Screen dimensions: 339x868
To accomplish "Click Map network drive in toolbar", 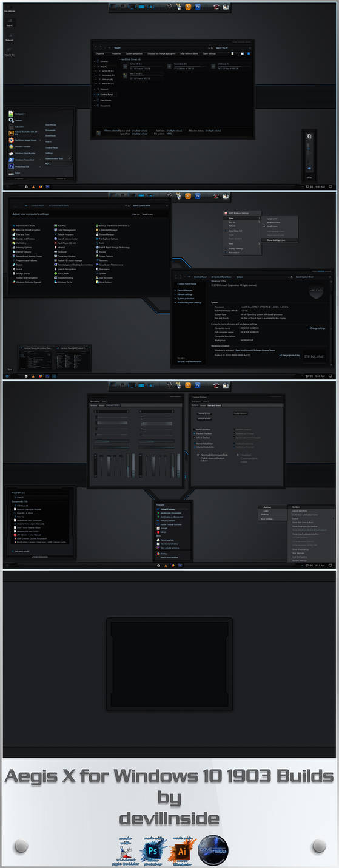I will click(189, 53).
